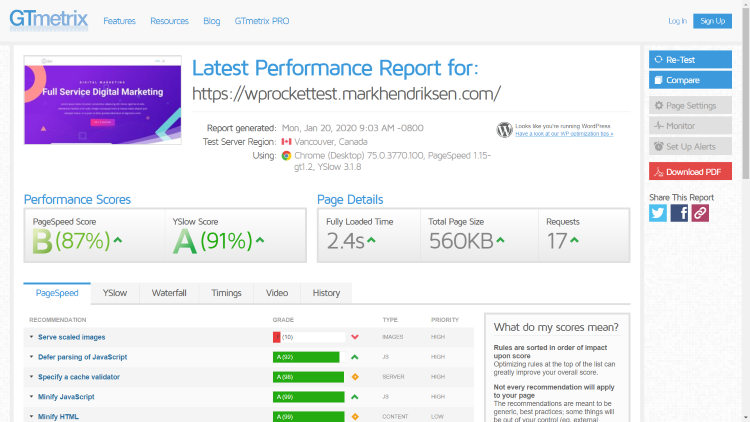
Task: Open the History tab
Action: click(x=326, y=293)
